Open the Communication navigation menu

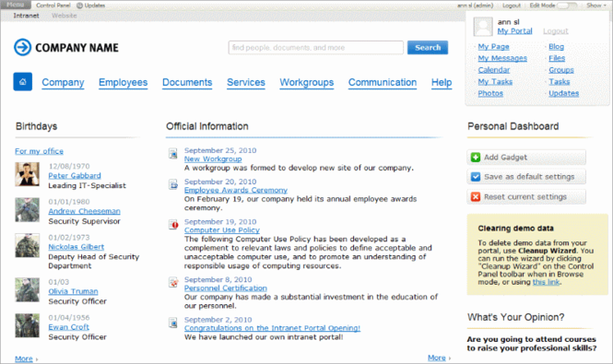[x=383, y=83]
